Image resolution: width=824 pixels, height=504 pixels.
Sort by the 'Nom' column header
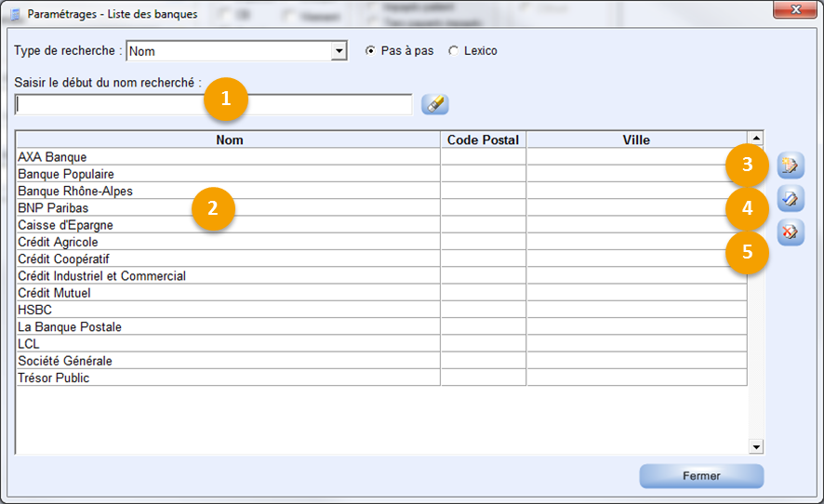coord(229,140)
